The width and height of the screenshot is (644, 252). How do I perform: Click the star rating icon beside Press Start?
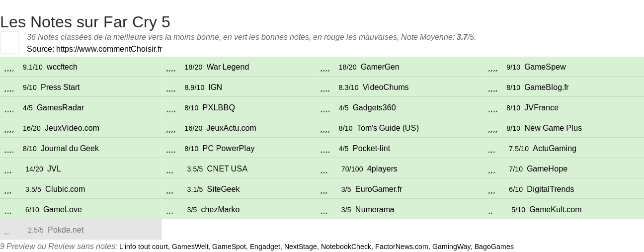click(9, 87)
